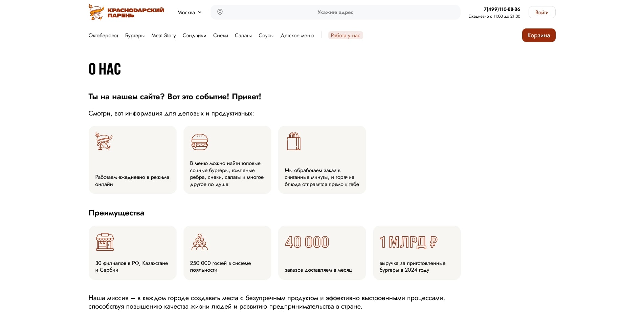Click the shopping bag delivery icon
The height and width of the screenshot is (314, 644).
pyautogui.click(x=293, y=141)
